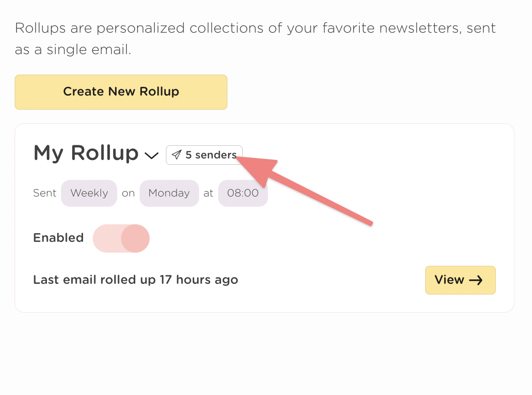Click "Last email rolled up 17 hours ago"
Viewport: 532px width, 395px height.
pos(135,279)
